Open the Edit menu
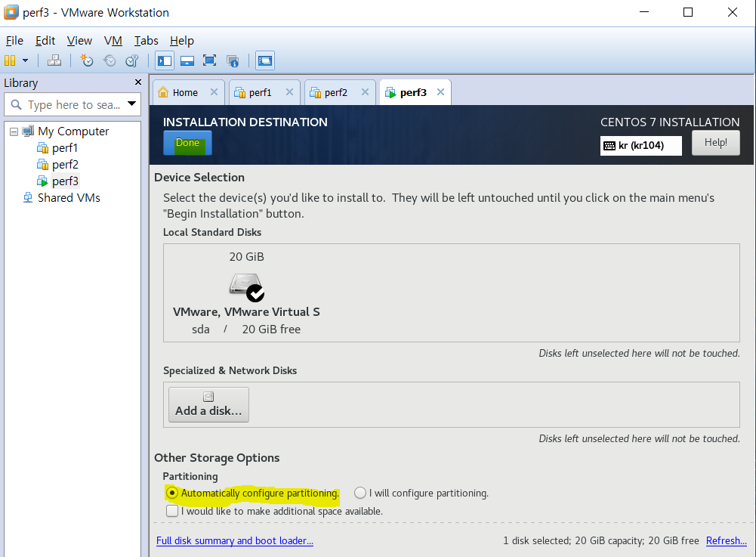Viewport: 756px width, 557px height. coord(45,41)
